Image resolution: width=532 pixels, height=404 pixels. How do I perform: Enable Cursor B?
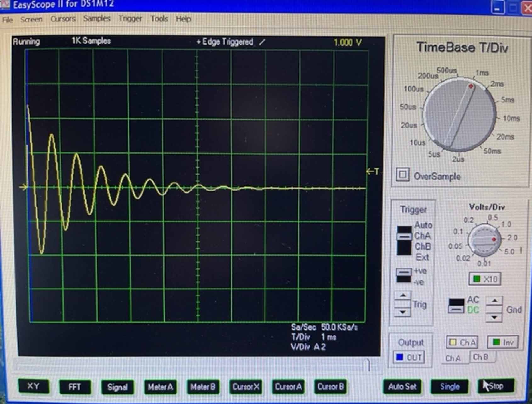pos(331,387)
